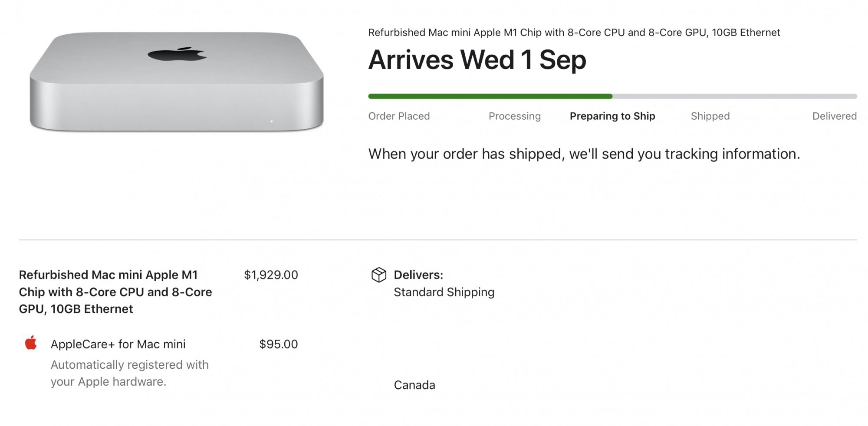Click the $95.00 AppleCare+ price
868x426 pixels.
click(x=278, y=344)
